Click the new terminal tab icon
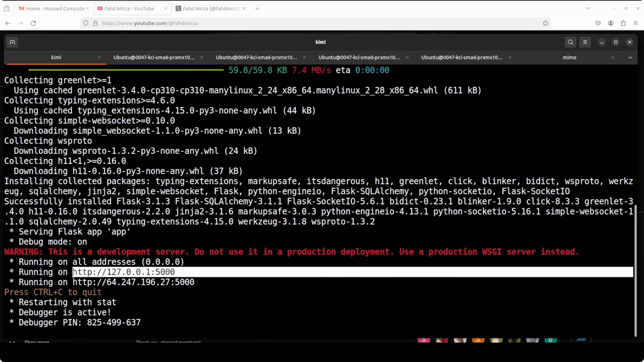Screen dimensions: 644x362 pyautogui.click(x=12, y=42)
